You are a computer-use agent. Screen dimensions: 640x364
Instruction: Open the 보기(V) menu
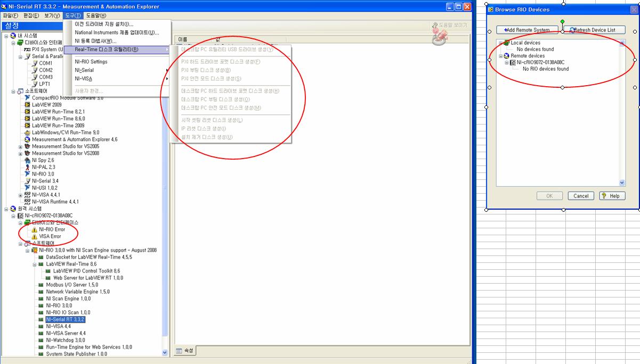click(x=52, y=15)
